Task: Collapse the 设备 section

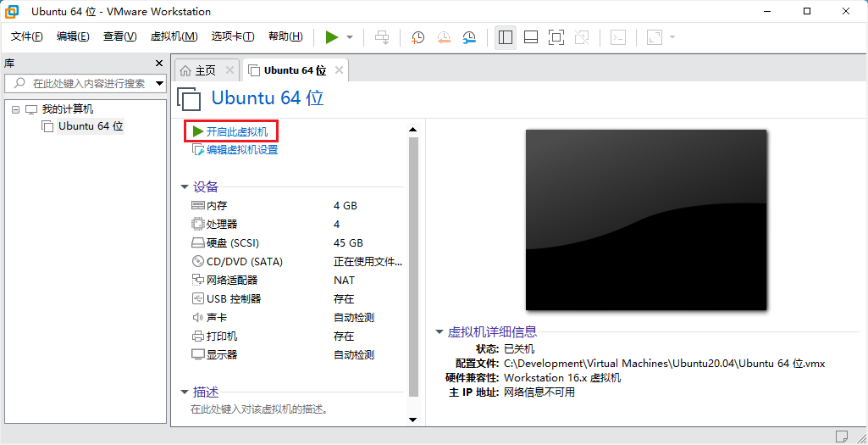Action: pos(185,186)
